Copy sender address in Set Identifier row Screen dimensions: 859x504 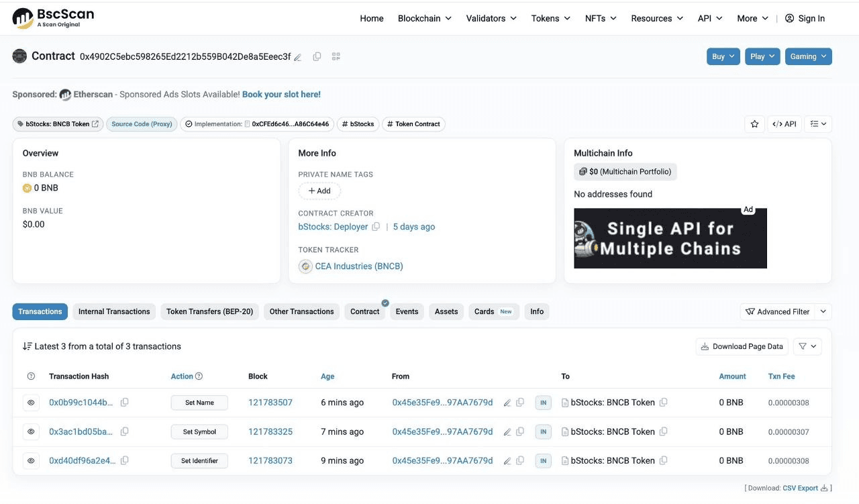[520, 460]
